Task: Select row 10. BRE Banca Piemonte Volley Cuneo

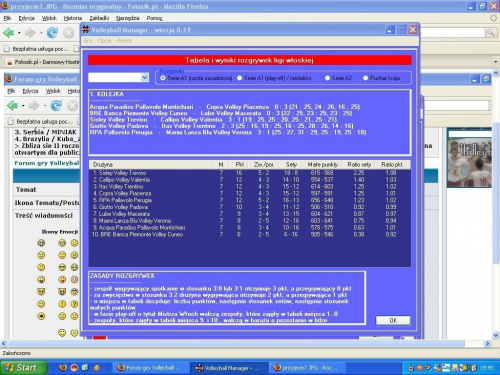Action: [x=249, y=234]
